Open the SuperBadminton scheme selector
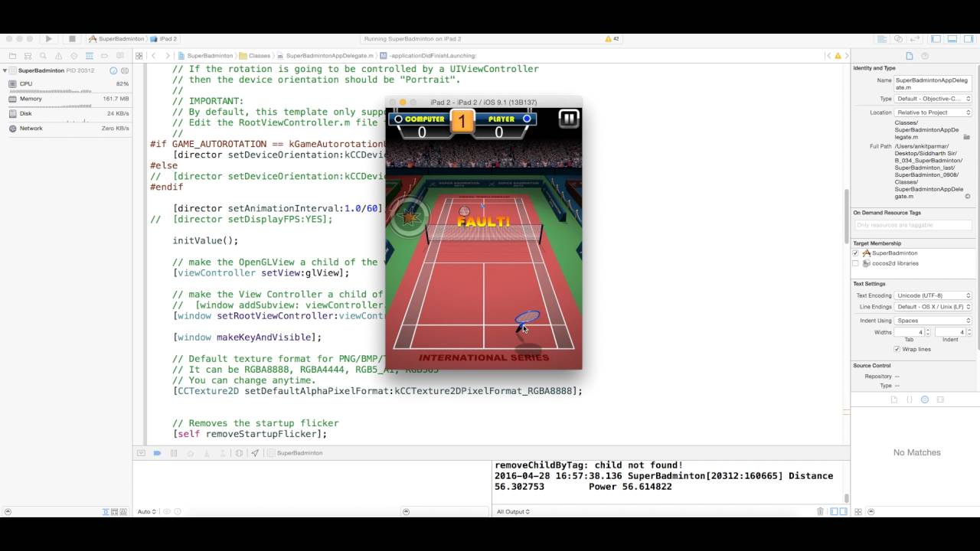Screen dimensions: 980x551 coord(116,38)
